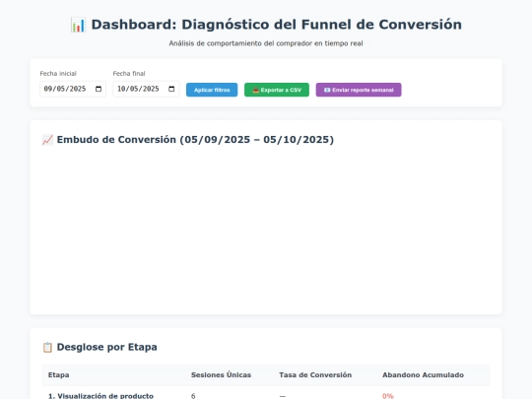Select the Abandono Acumulado column header
The height and width of the screenshot is (399, 532).
(x=423, y=375)
